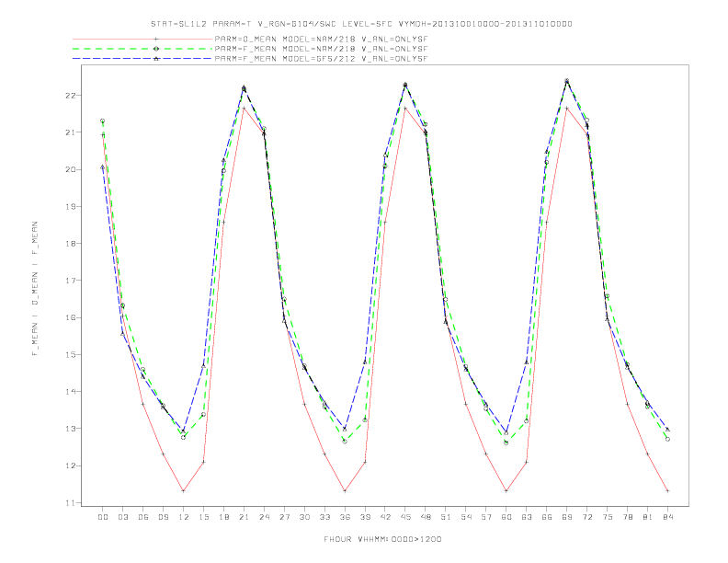The height and width of the screenshot is (563, 728).
Task: Click the x-axis tick label 27
Action: click(x=284, y=517)
